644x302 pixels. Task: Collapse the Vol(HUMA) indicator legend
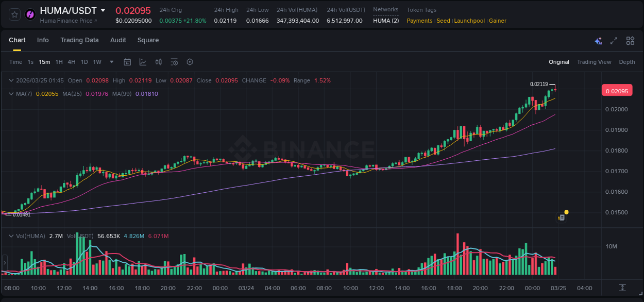pyautogui.click(x=11, y=236)
